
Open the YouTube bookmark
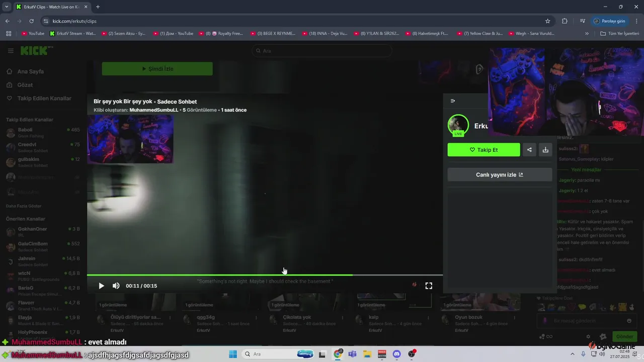pyautogui.click(x=33, y=34)
